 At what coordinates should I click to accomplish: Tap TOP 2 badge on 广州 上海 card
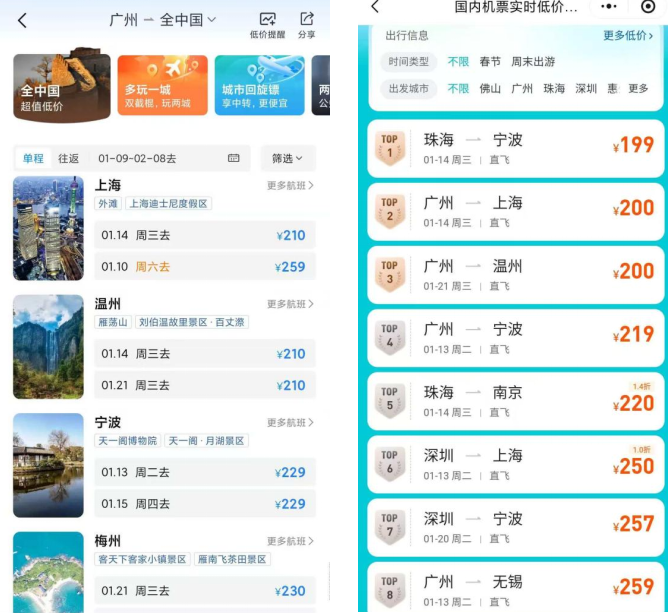pos(389,212)
